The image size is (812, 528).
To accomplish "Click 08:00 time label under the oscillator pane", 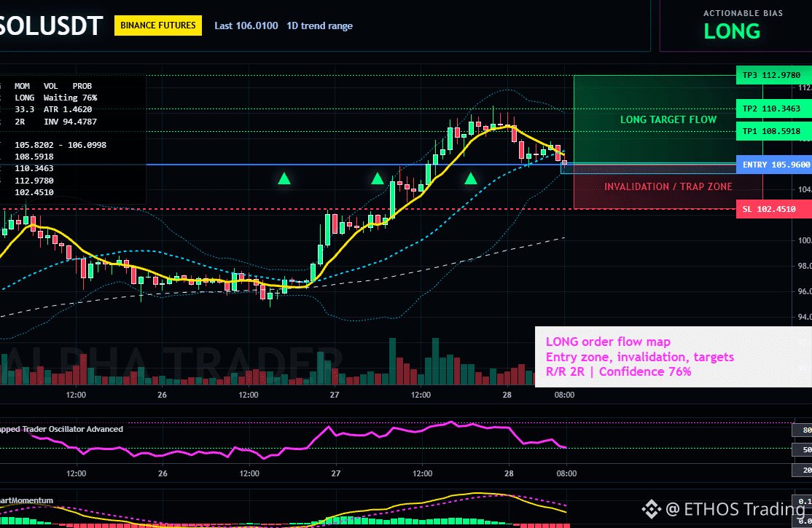I will pyautogui.click(x=566, y=473).
